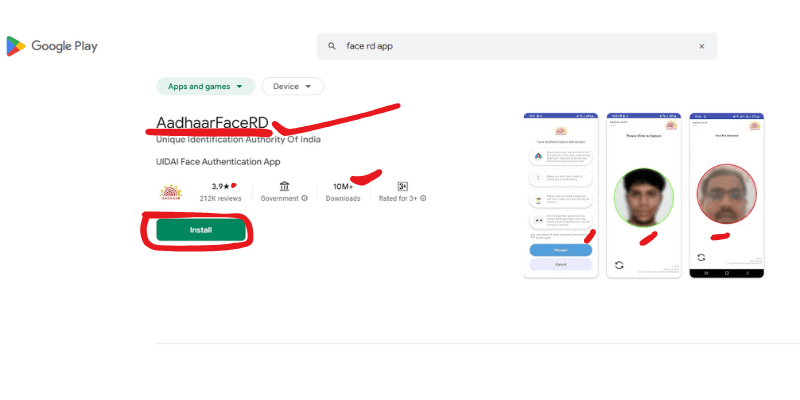Viewport: 800px width, 400px height.
Task: Open the AadhaarFaceRD app title
Action: click(x=212, y=123)
